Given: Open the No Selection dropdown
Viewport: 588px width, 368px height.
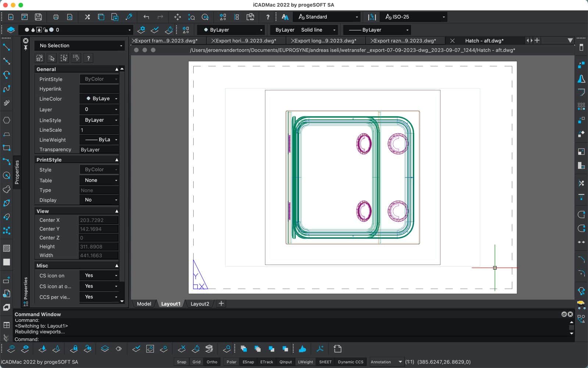Looking at the screenshot, I should pos(80,46).
